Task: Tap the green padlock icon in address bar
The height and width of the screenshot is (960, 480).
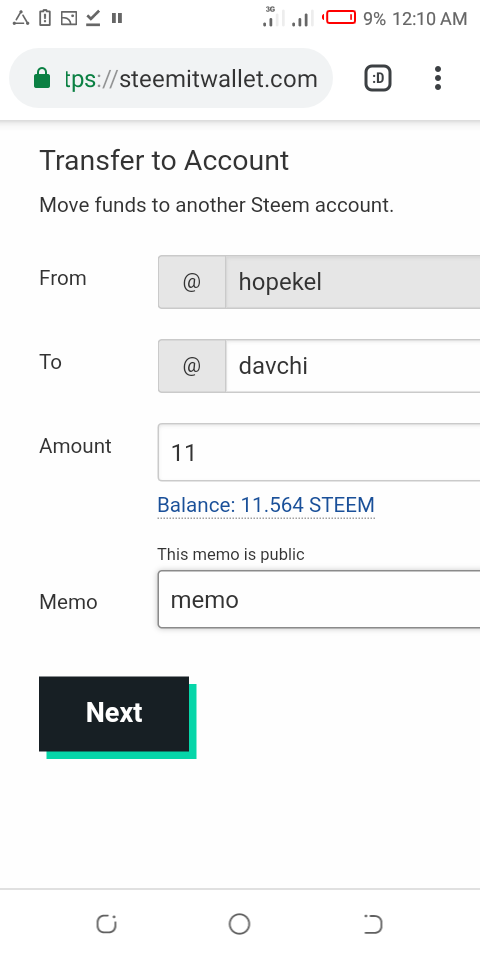Action: point(42,78)
